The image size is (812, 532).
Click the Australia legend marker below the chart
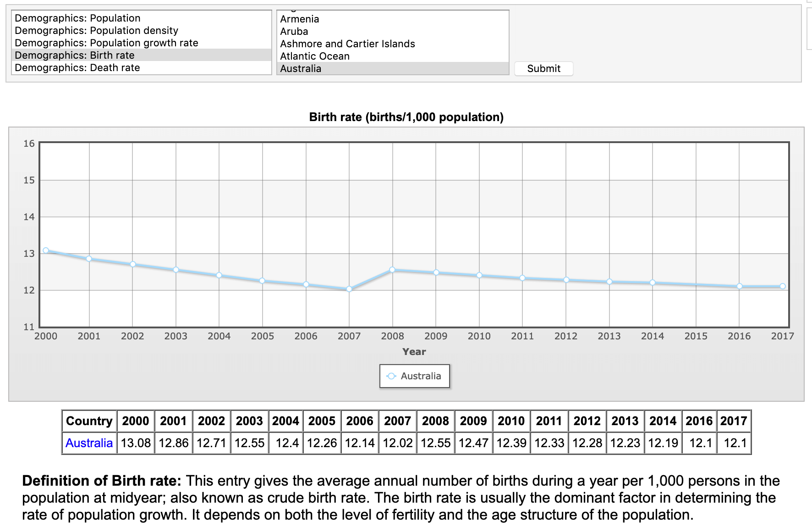pyautogui.click(x=392, y=376)
